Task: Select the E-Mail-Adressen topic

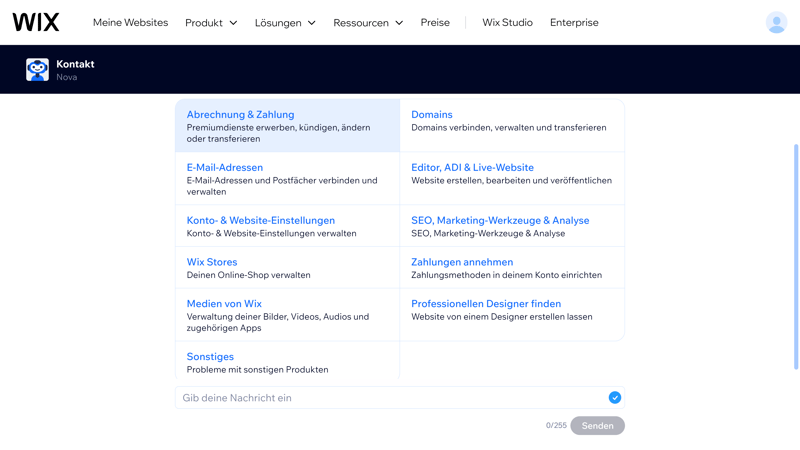Action: pyautogui.click(x=225, y=168)
